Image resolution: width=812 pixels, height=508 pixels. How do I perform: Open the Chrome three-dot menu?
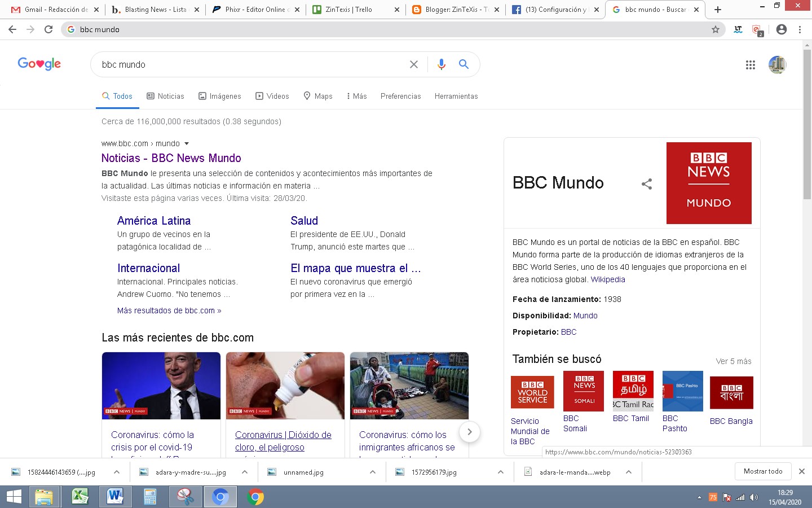coord(800,29)
